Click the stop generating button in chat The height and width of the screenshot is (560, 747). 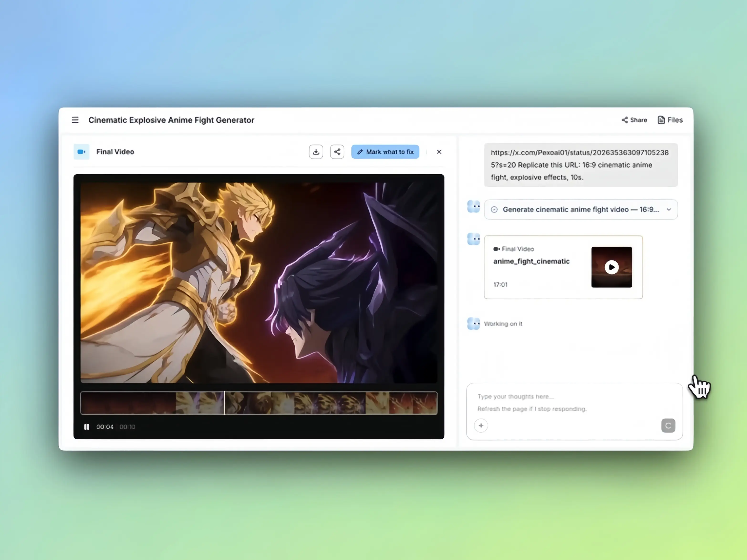click(668, 425)
